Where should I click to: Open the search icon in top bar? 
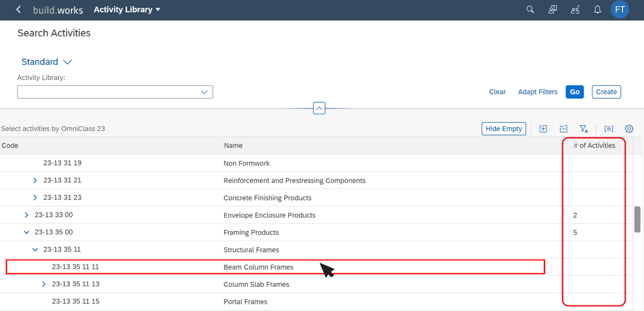click(530, 9)
